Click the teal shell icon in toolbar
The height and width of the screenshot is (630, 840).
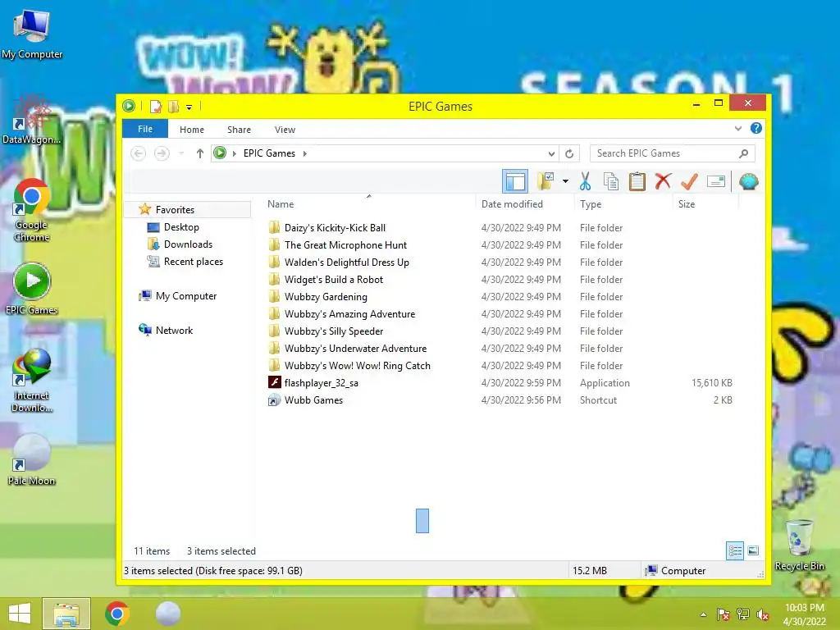748,181
